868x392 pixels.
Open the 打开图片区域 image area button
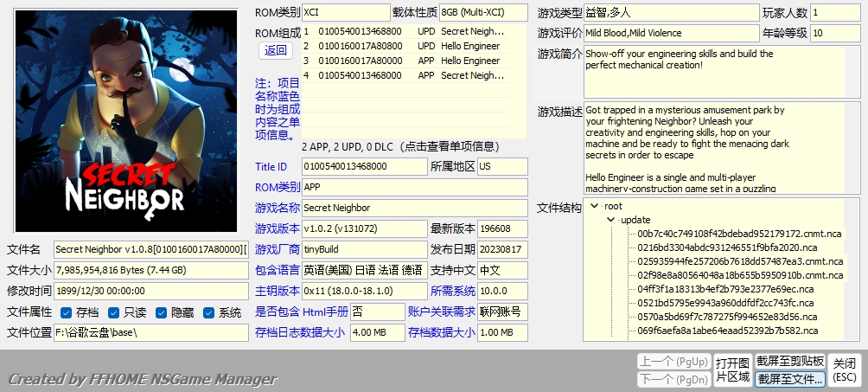(x=731, y=370)
